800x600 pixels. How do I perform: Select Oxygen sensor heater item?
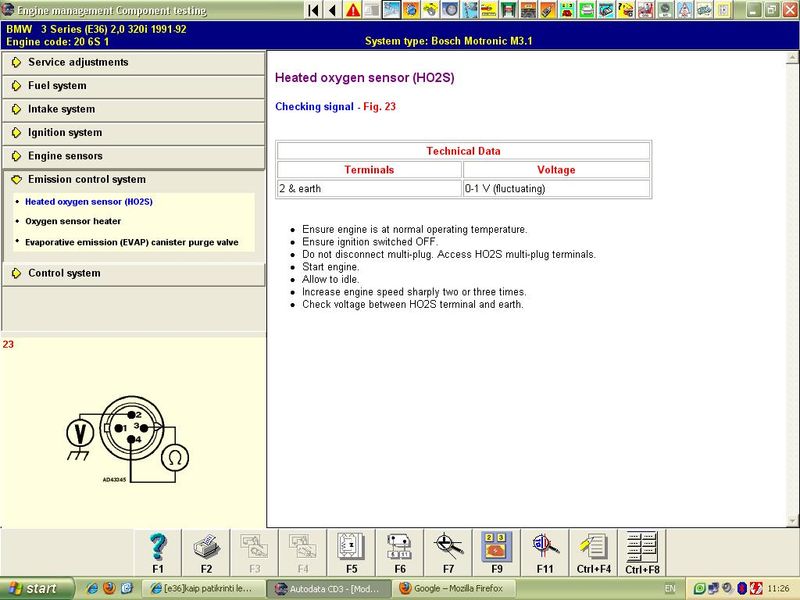pos(73,222)
